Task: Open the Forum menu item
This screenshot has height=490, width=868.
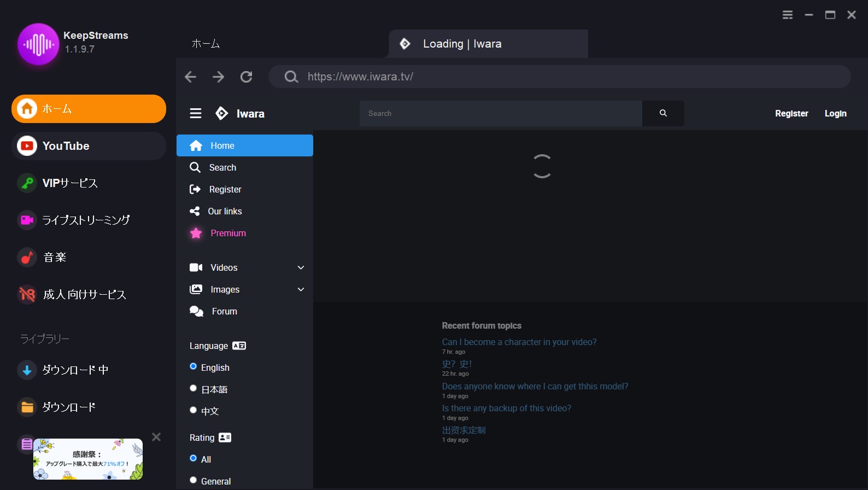Action: pos(245,311)
